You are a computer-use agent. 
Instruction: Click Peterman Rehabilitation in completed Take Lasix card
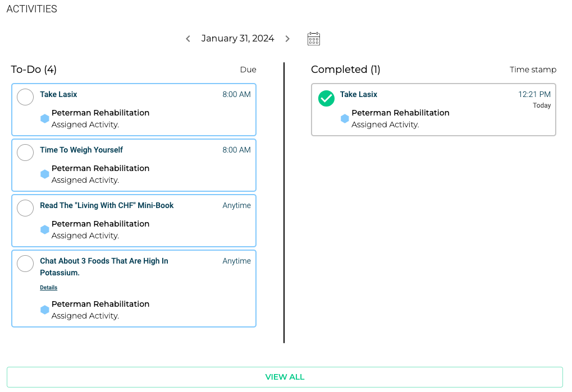pyautogui.click(x=400, y=113)
